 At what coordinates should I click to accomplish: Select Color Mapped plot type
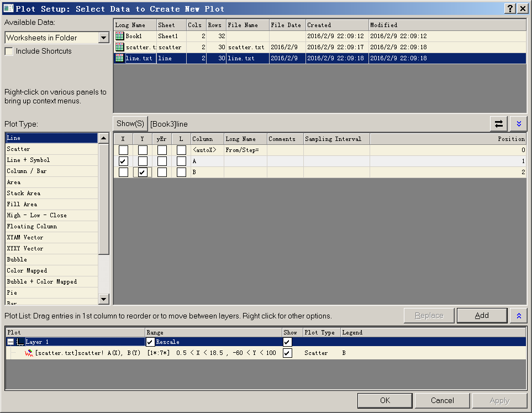tap(51, 270)
